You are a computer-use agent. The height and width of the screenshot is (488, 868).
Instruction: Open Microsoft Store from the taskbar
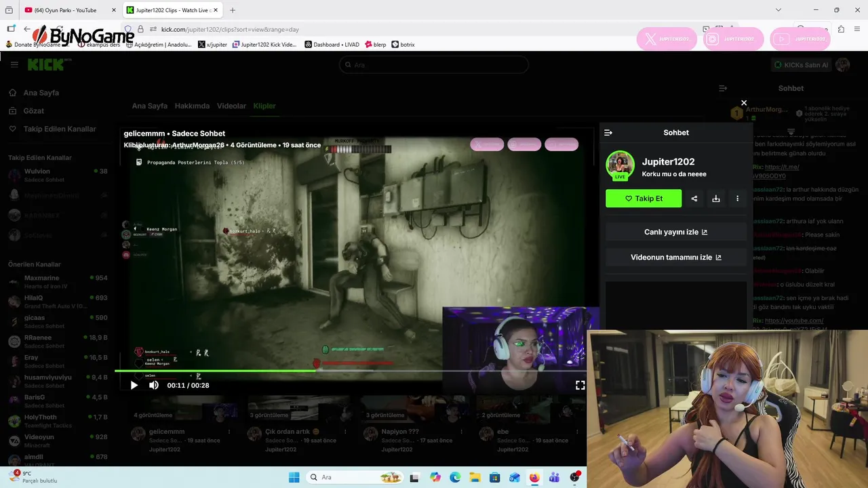(x=495, y=477)
